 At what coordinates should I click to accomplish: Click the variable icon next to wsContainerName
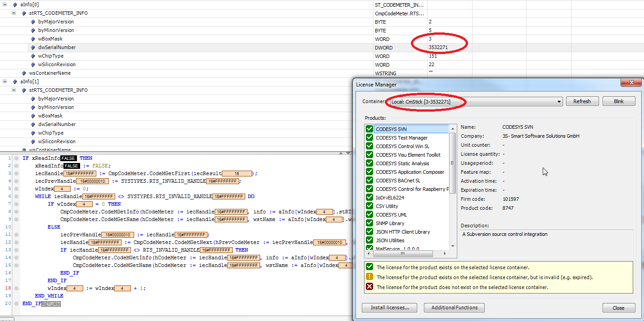coord(24,73)
